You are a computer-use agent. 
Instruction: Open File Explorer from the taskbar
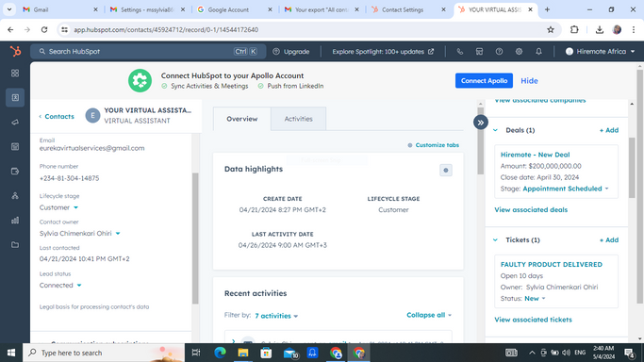[243, 353]
